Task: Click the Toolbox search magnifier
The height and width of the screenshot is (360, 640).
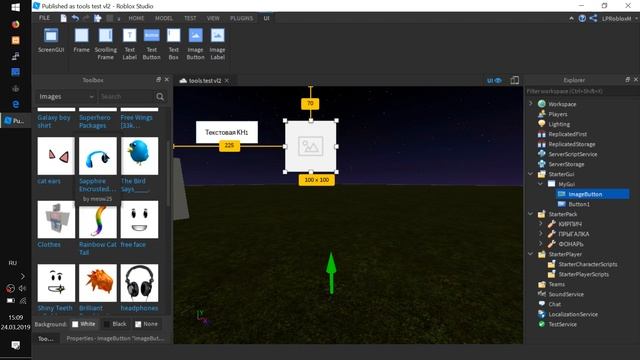Action: click(x=160, y=97)
